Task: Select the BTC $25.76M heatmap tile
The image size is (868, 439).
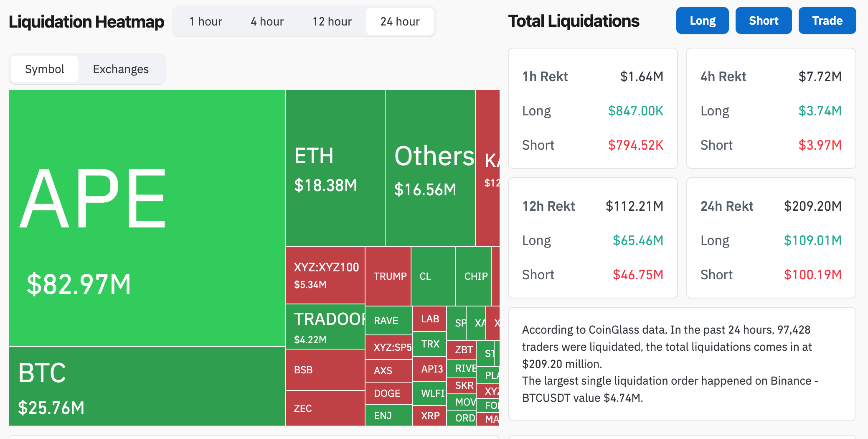Action: pyautogui.click(x=147, y=386)
